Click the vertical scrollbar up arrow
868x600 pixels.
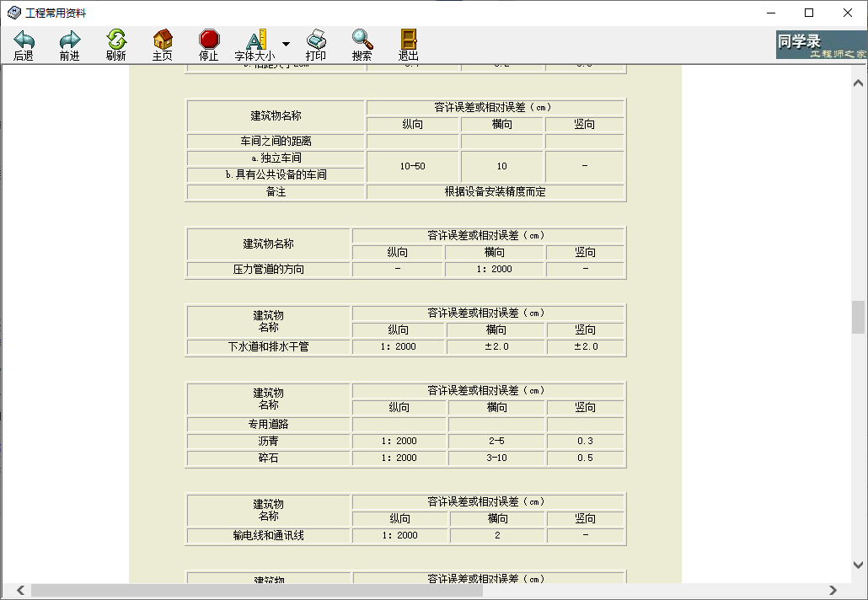[858, 83]
